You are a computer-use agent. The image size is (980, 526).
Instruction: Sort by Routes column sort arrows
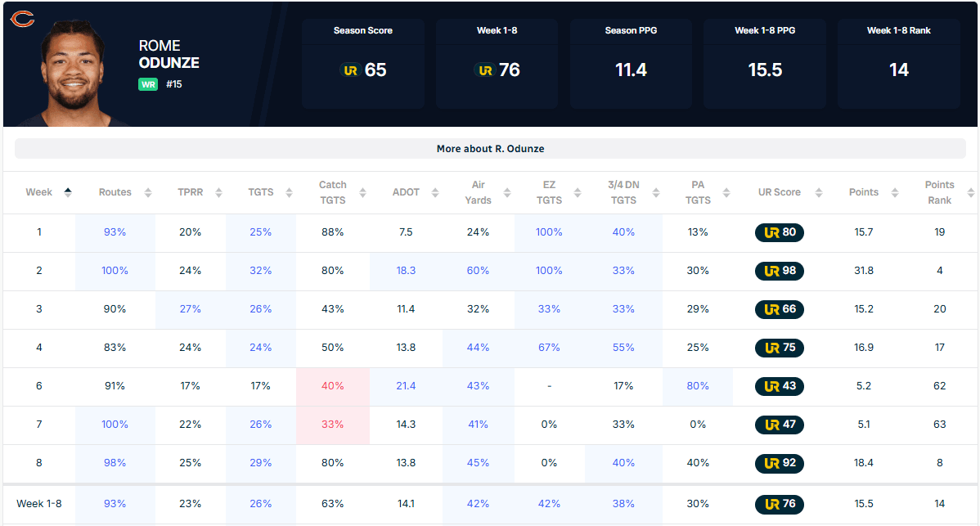pos(148,192)
